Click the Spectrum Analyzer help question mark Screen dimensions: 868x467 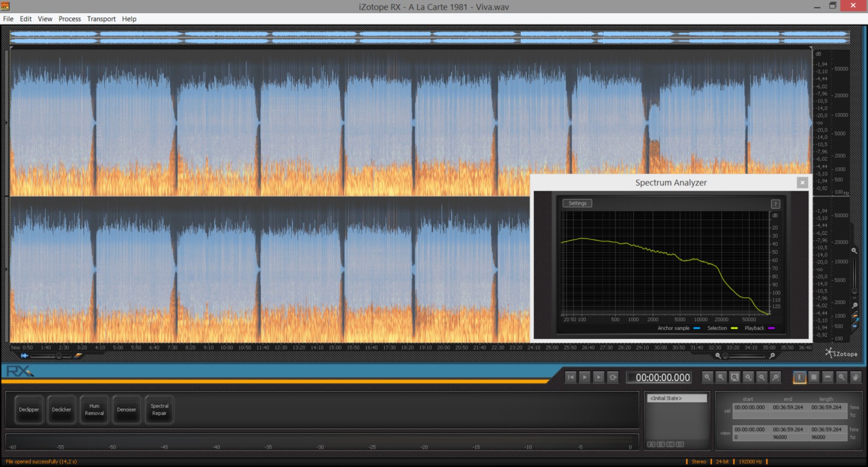pyautogui.click(x=775, y=204)
